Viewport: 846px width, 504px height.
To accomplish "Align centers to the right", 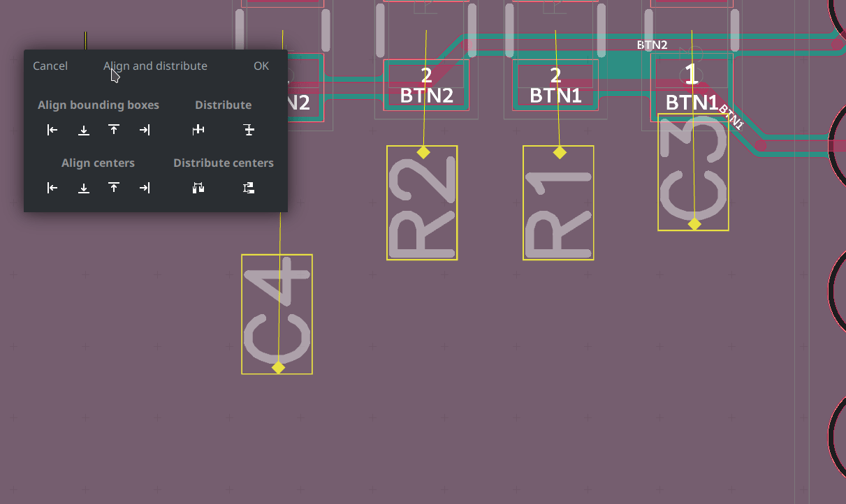I will click(x=144, y=188).
